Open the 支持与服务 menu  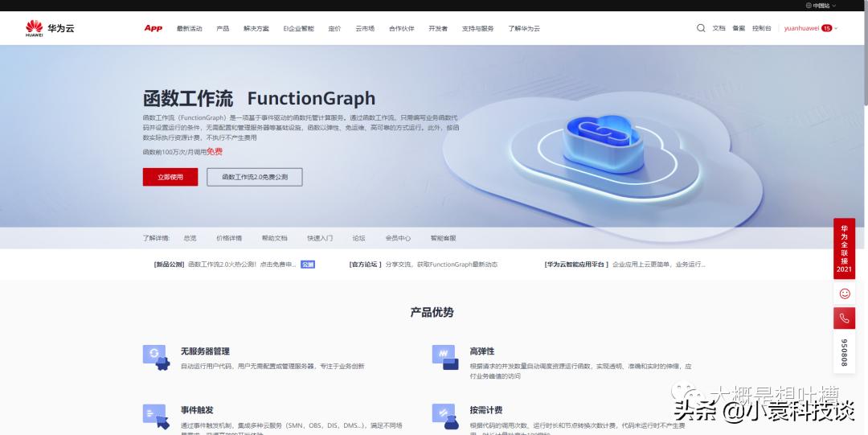tap(477, 28)
